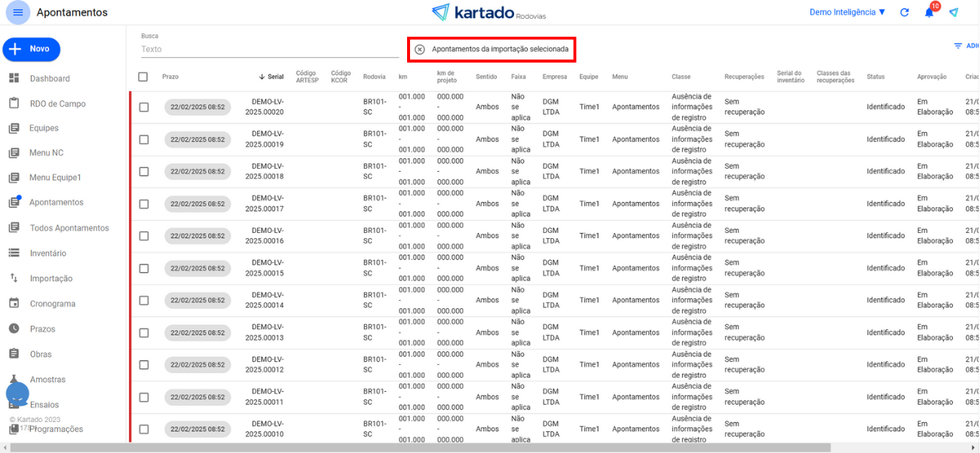The width and height of the screenshot is (980, 453).
Task: Toggle the select-all checkbox in header
Action: click(x=143, y=76)
